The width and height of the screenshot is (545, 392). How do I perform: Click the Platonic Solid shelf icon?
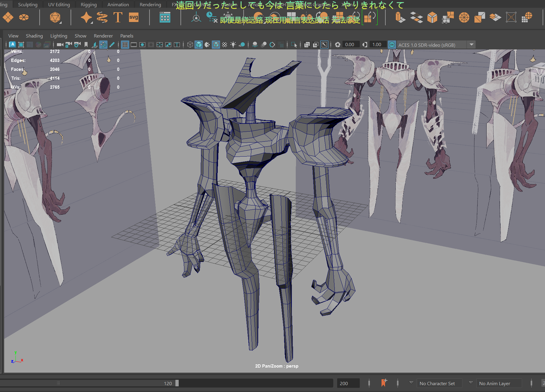(x=55, y=17)
